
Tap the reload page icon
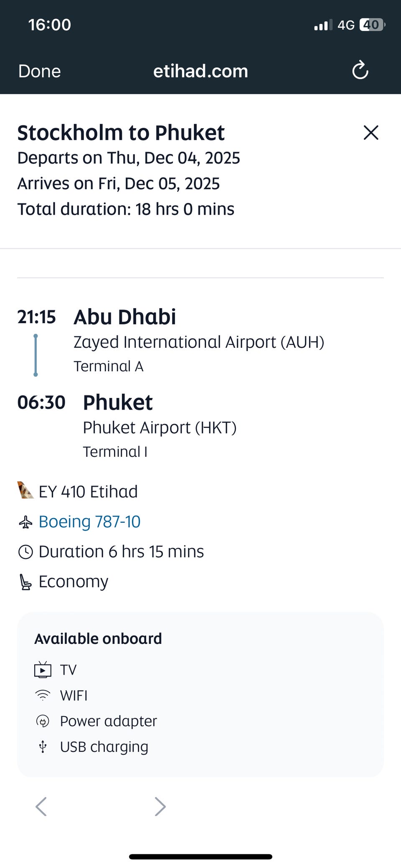click(360, 70)
